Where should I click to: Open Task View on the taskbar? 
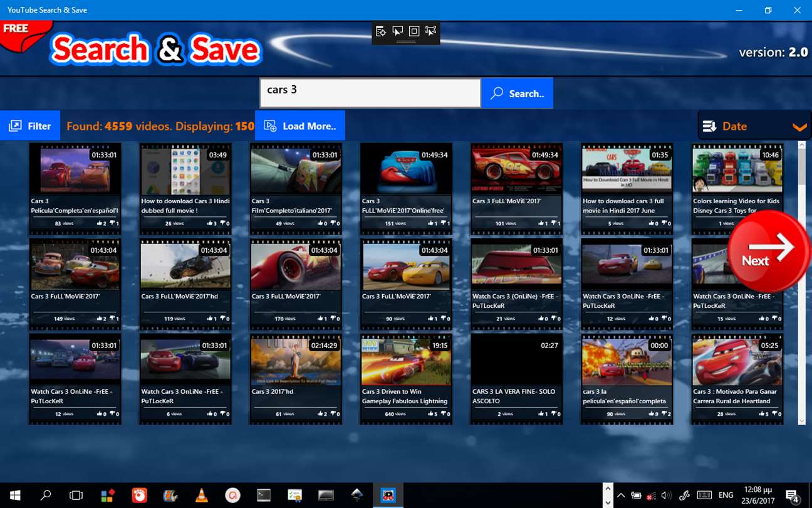(x=76, y=495)
